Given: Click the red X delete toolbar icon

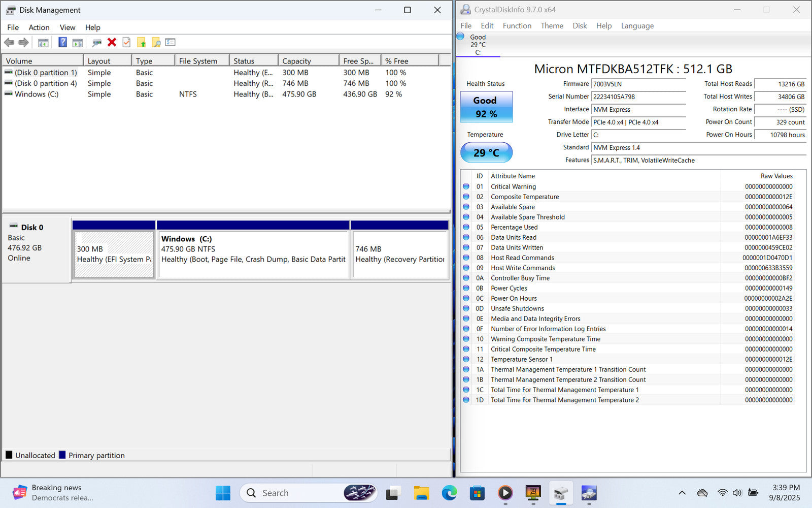Looking at the screenshot, I should tap(112, 43).
